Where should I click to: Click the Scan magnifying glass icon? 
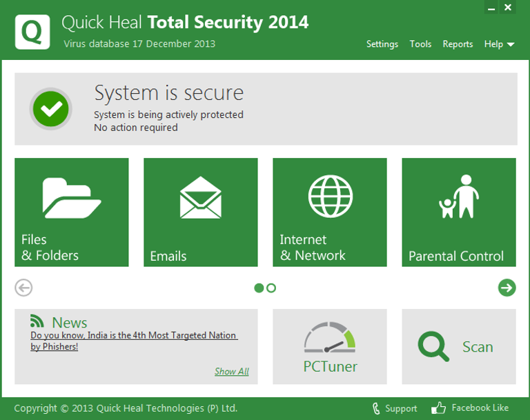coord(434,346)
